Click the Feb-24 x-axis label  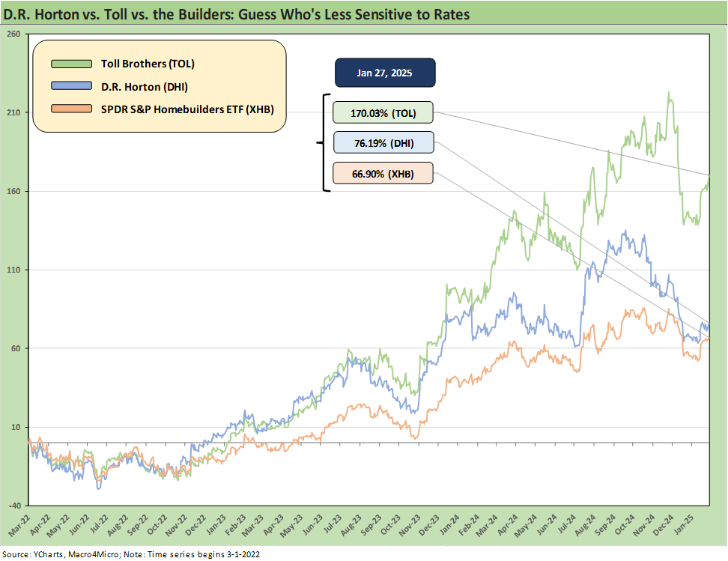click(468, 525)
